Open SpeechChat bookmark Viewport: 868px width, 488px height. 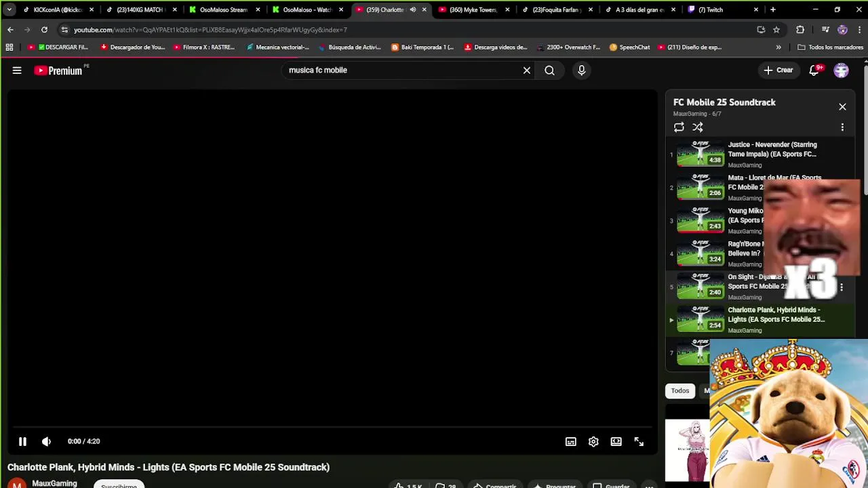[x=630, y=47]
